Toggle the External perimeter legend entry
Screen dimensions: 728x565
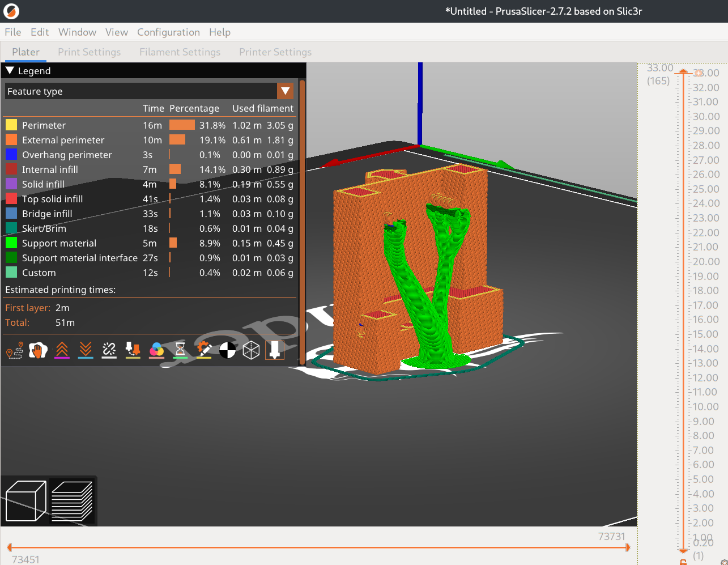click(x=63, y=140)
